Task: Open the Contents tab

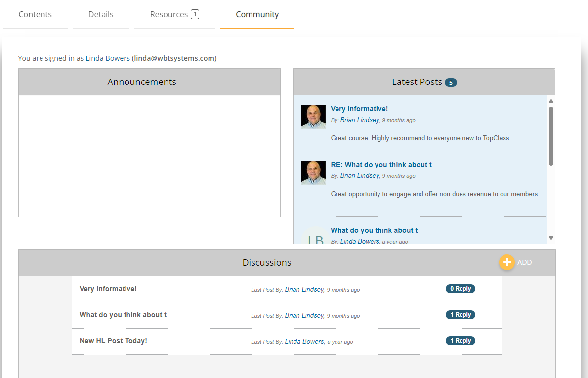Action: point(35,14)
